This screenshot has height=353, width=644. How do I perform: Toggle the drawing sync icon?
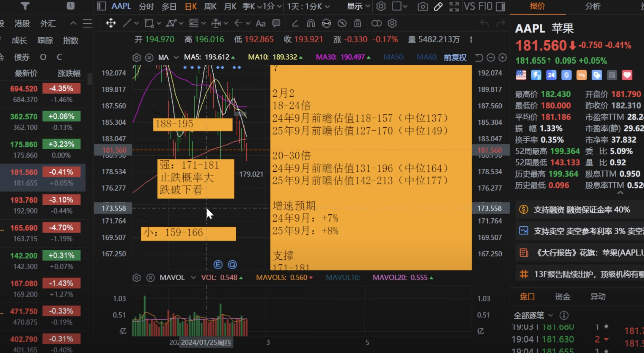326,23
